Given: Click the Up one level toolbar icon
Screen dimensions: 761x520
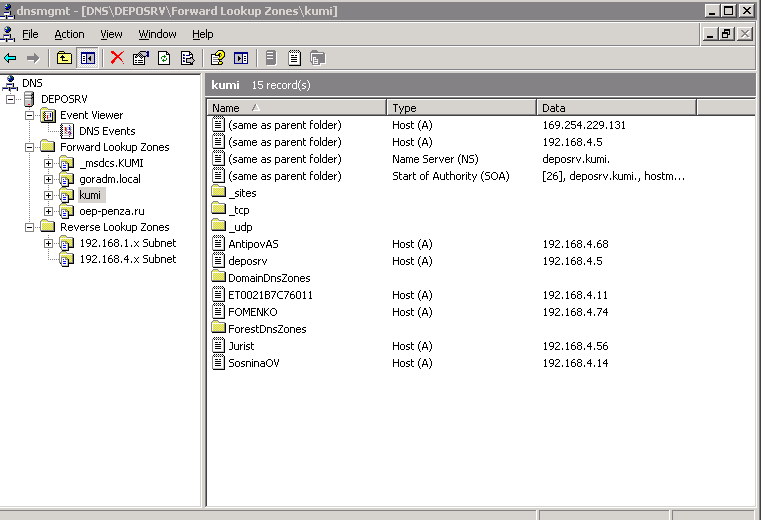Looking at the screenshot, I should (x=64, y=58).
